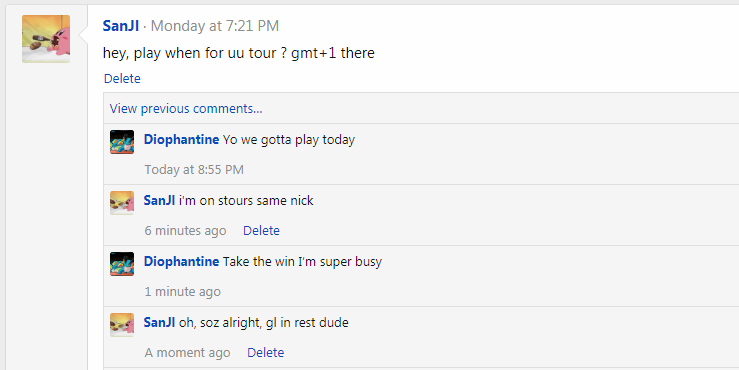Open Diophantine's name on 'Yo we gotta play today'
Screen dimensions: 739x370
(x=181, y=140)
